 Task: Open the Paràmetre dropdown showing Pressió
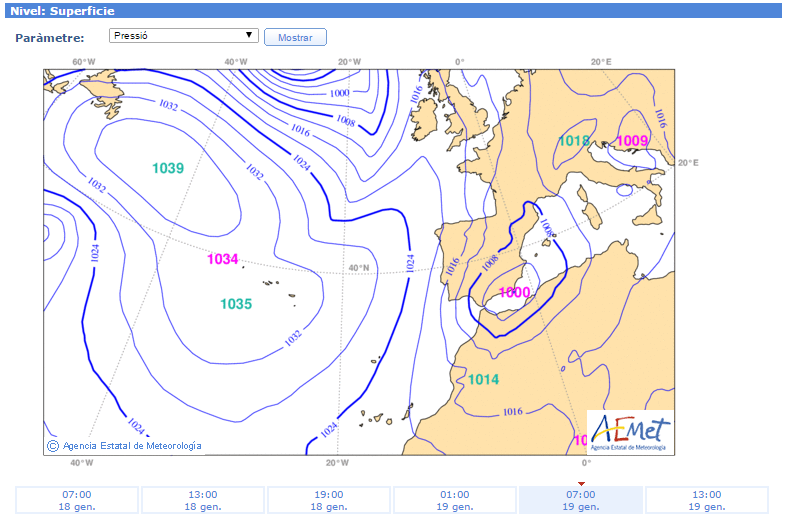pyautogui.click(x=184, y=36)
